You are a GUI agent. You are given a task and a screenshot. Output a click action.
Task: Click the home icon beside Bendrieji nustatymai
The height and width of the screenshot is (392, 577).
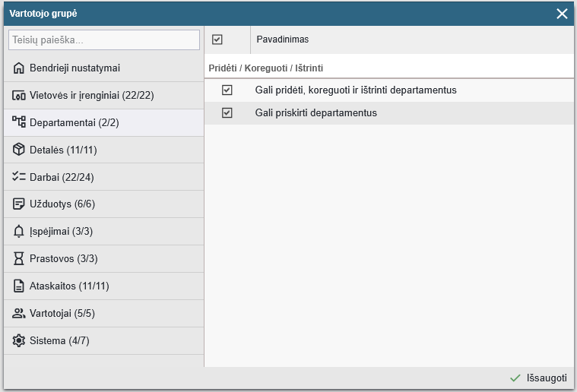pyautogui.click(x=18, y=68)
